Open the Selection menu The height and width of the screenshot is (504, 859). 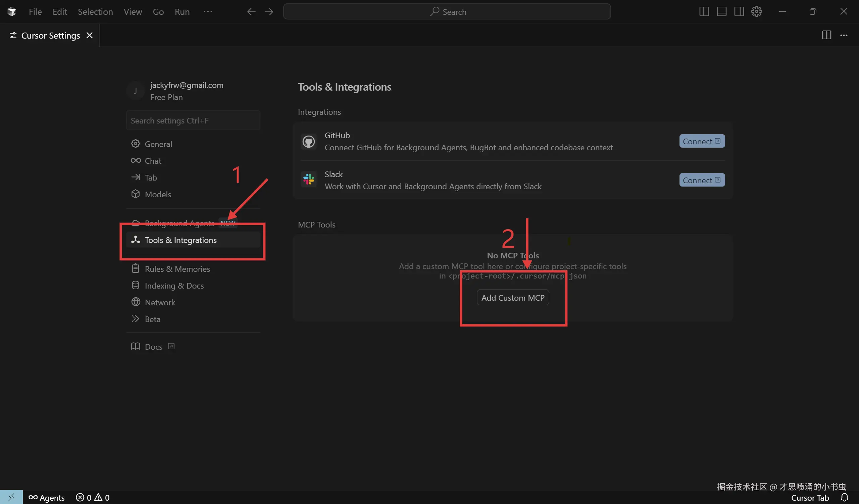[95, 12]
